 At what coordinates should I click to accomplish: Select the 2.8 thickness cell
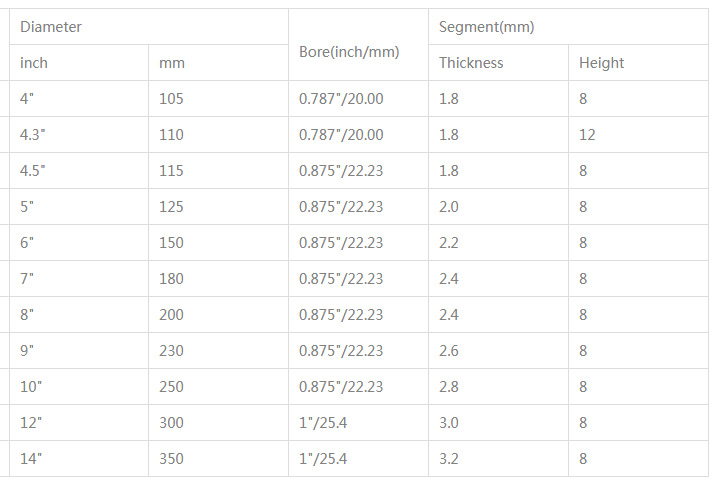tap(449, 387)
